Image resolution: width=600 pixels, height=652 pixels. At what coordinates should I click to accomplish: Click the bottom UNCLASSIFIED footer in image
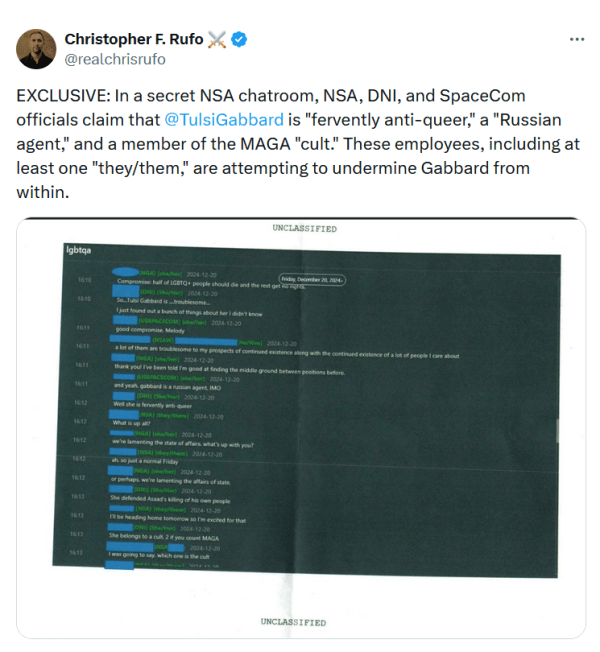293,622
